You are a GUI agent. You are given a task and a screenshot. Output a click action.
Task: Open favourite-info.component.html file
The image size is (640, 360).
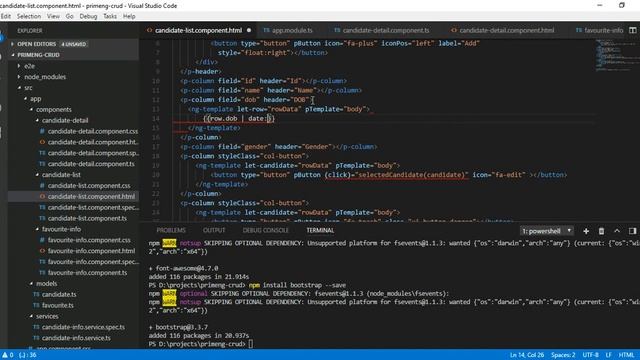pyautogui.click(x=91, y=251)
